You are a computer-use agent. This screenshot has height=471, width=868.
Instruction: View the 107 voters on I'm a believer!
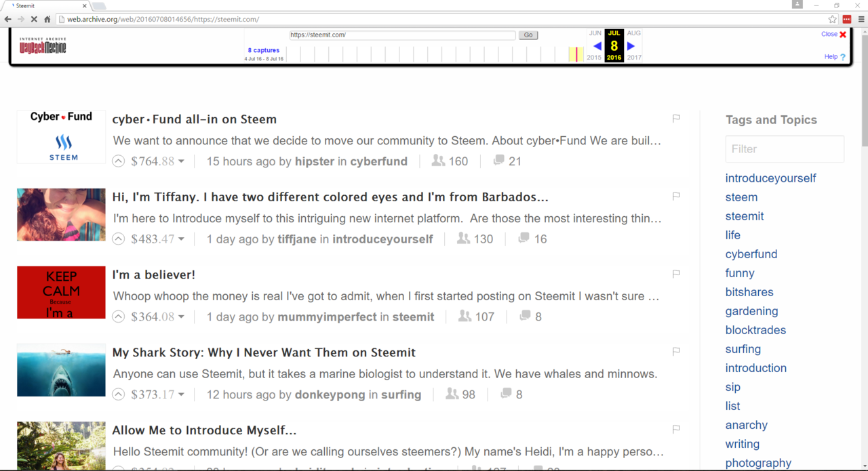click(x=476, y=316)
